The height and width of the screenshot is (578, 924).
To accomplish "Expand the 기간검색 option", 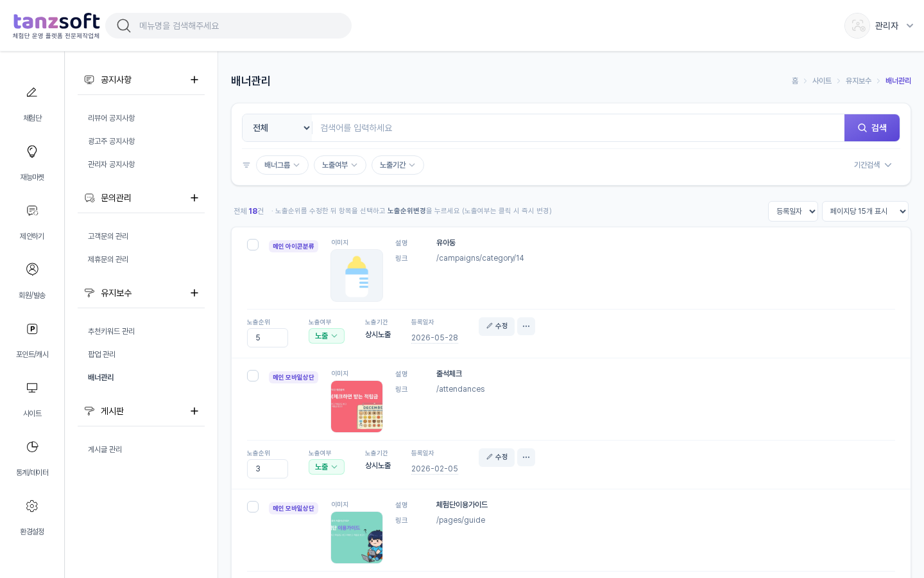I will pyautogui.click(x=873, y=165).
